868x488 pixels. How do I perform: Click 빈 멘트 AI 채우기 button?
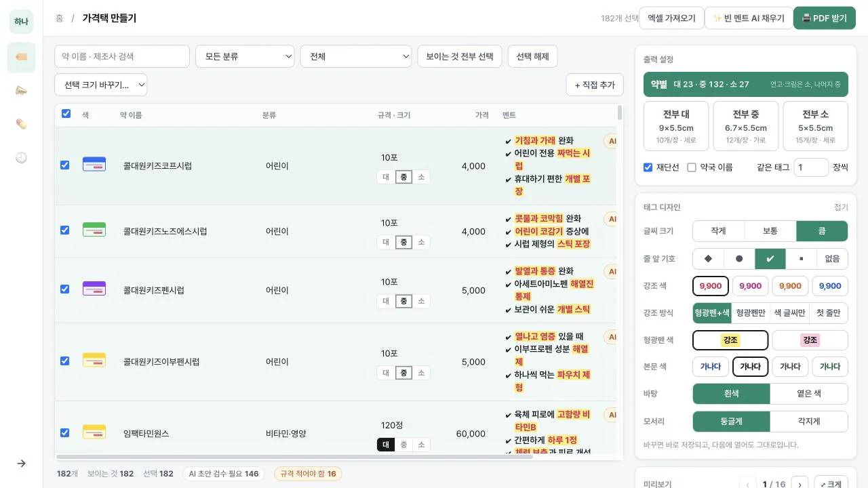click(x=749, y=18)
